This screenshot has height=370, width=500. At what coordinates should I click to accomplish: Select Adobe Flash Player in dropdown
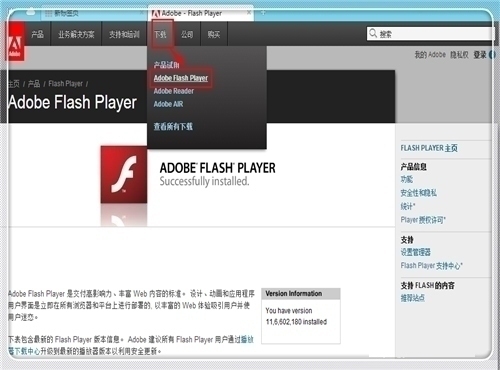(x=181, y=78)
